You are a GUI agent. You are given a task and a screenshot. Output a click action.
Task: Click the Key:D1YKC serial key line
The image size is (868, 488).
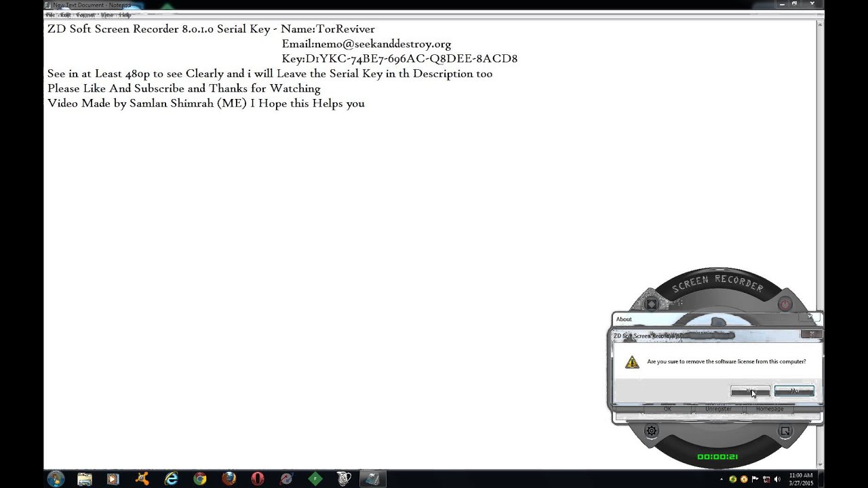pyautogui.click(x=399, y=59)
